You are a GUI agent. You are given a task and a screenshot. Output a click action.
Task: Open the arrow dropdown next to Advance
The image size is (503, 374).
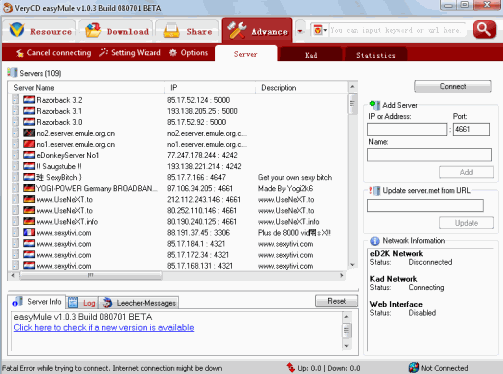coord(300,31)
